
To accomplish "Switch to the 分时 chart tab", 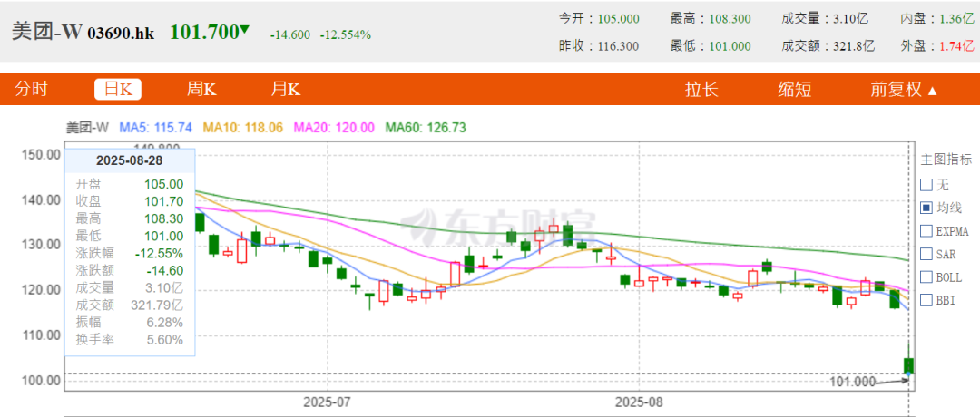I will tap(31, 90).
